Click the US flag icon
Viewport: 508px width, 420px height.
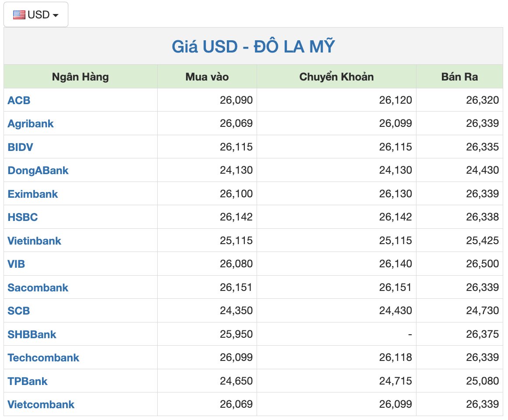coord(19,15)
